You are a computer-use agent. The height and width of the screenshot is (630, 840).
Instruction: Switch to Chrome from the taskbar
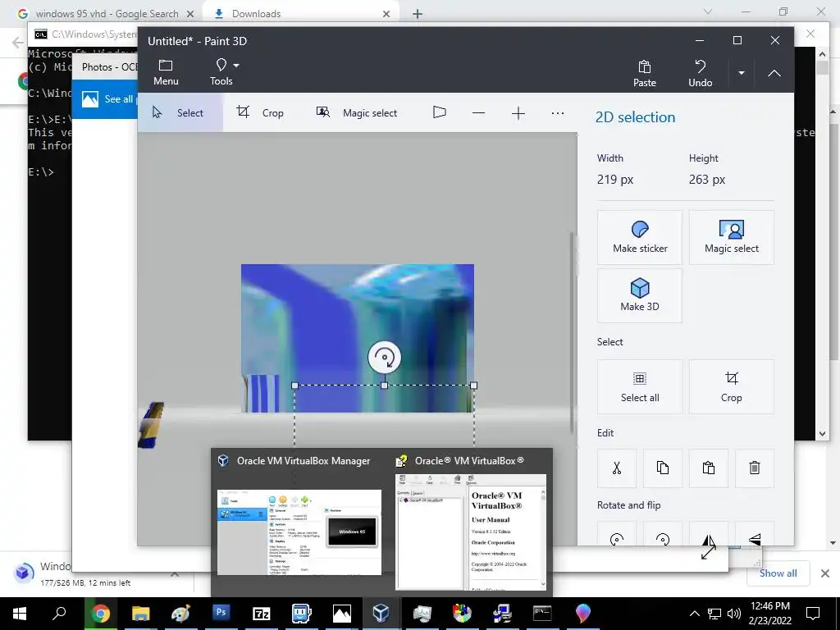tap(100, 614)
